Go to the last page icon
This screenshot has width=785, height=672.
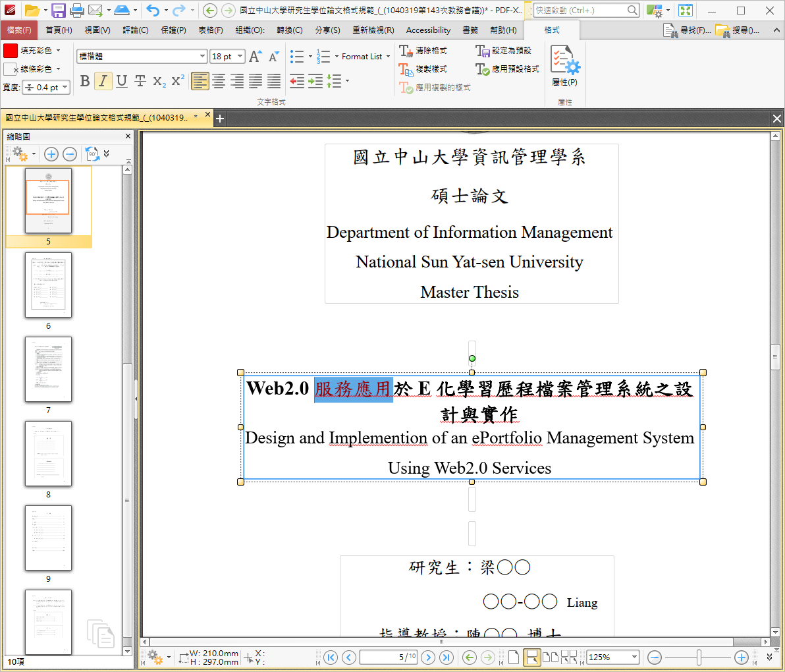click(446, 657)
